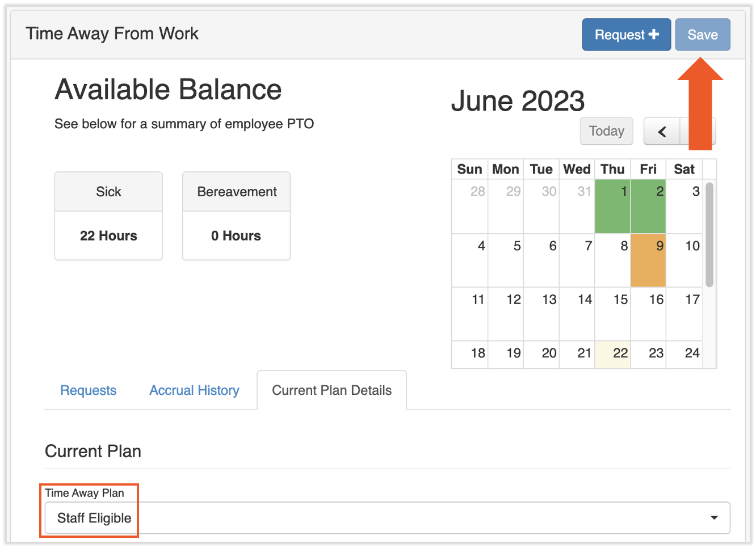This screenshot has height=548, width=756.
Task: Click the Request plus button
Action: (x=626, y=35)
